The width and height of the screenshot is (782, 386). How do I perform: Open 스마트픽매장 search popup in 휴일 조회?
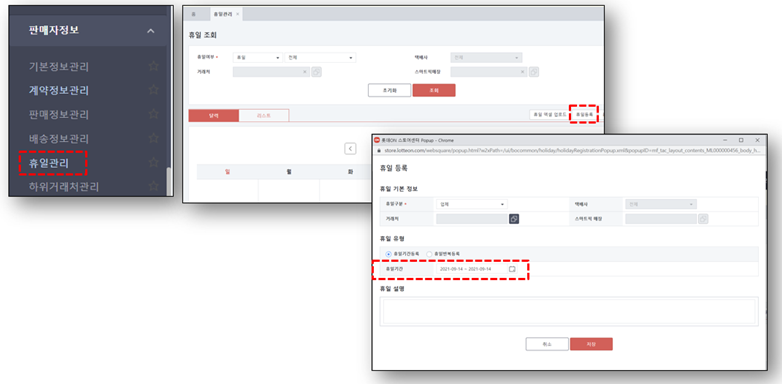pyautogui.click(x=534, y=72)
